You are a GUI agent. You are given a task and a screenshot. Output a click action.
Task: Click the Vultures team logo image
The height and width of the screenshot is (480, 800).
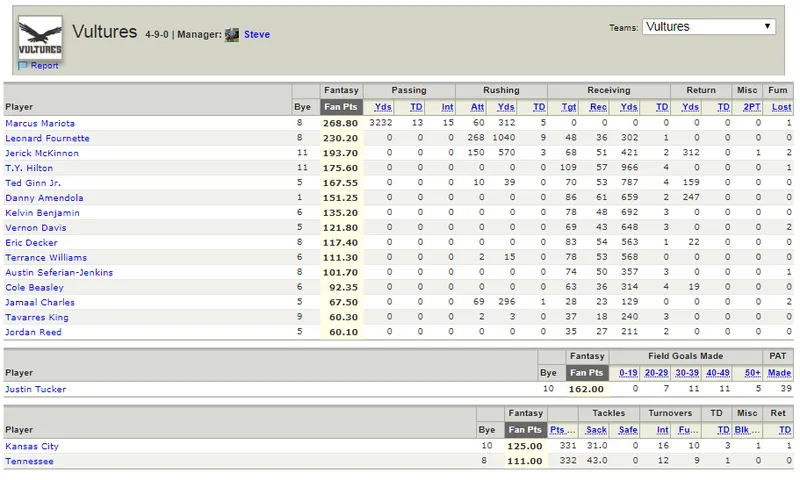pos(40,37)
